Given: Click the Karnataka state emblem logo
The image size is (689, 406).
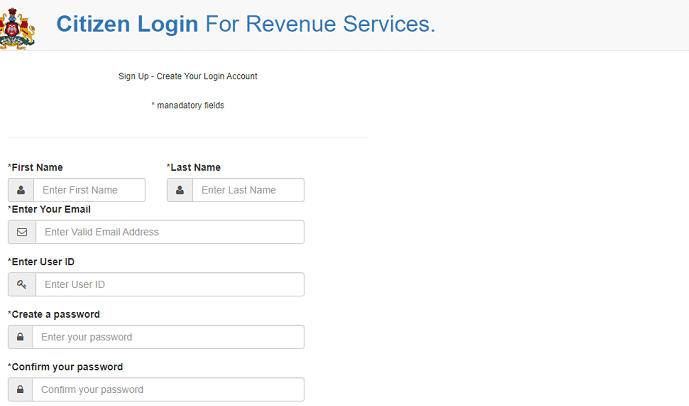Looking at the screenshot, I should pos(17,28).
